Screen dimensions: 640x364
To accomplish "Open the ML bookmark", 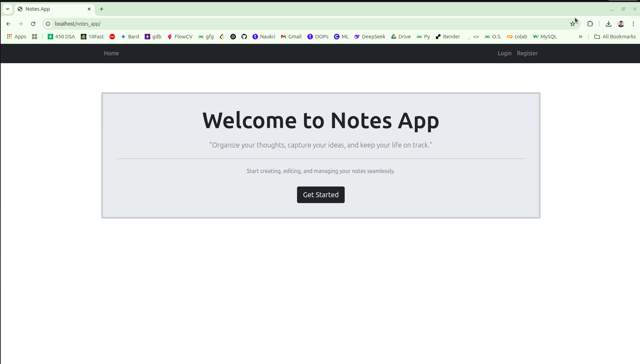I will [x=341, y=37].
